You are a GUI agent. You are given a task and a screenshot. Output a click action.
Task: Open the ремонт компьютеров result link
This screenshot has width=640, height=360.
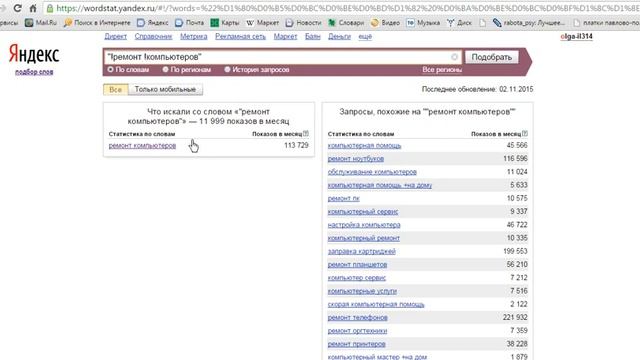[142, 145]
